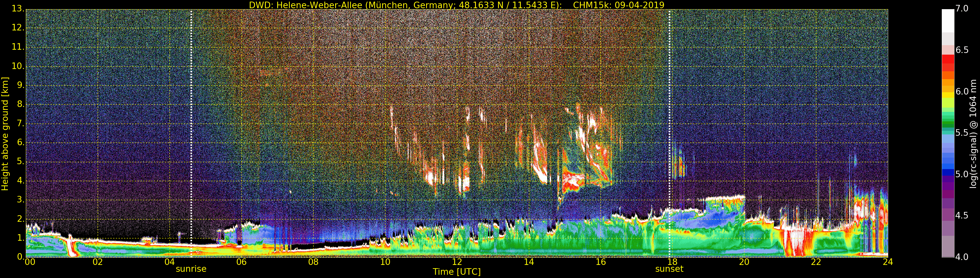
Task: Click the 7 km tick on the height axis
Action: tap(21, 123)
